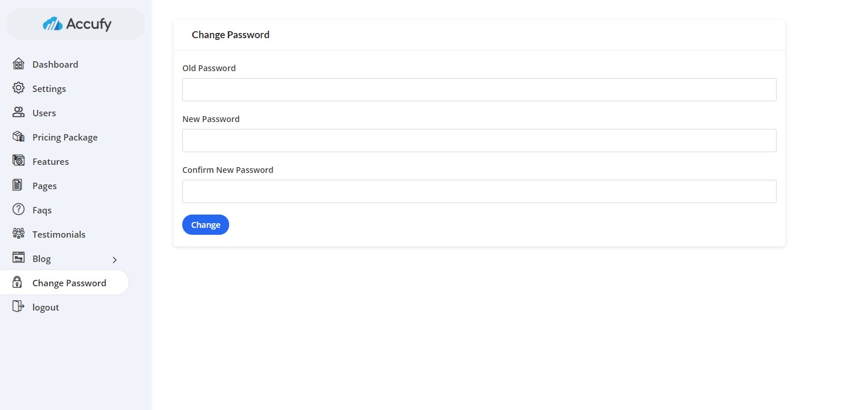This screenshot has width=868, height=410.
Task: Click the Pages document icon
Action: point(18,185)
